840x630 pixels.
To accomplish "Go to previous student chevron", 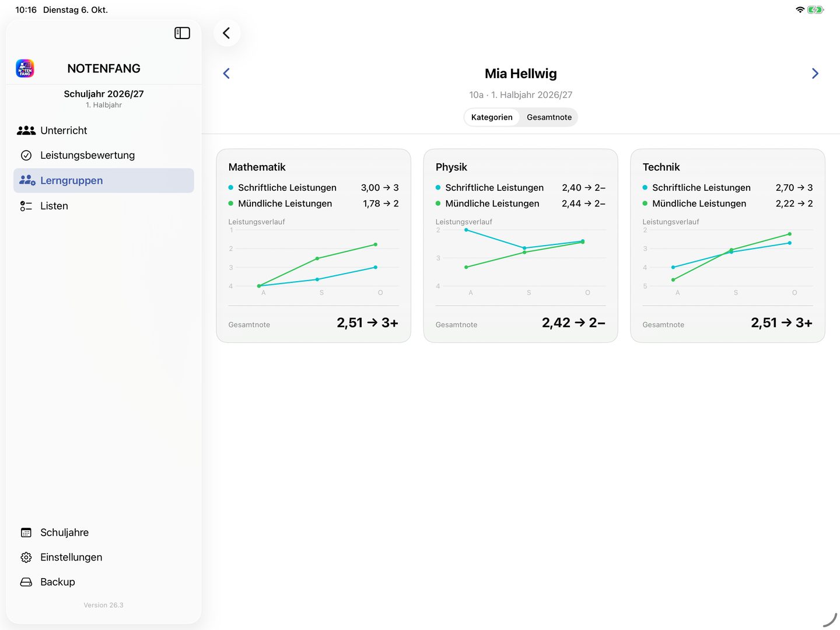I will point(226,73).
